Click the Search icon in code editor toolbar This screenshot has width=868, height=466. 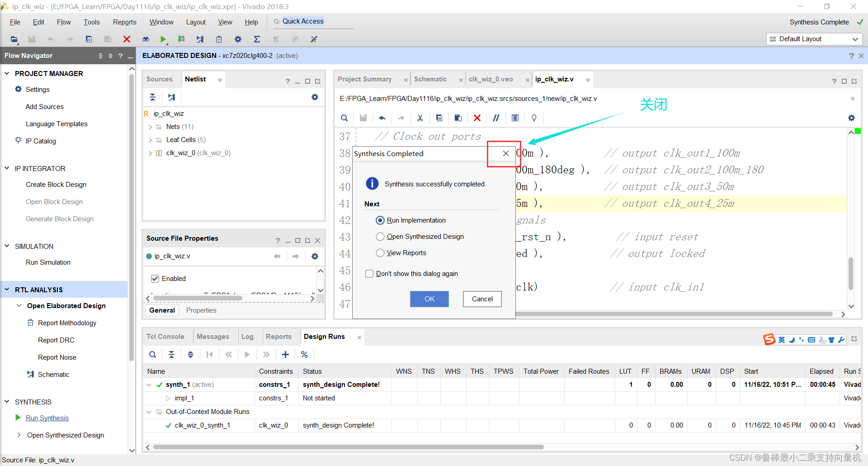click(344, 118)
